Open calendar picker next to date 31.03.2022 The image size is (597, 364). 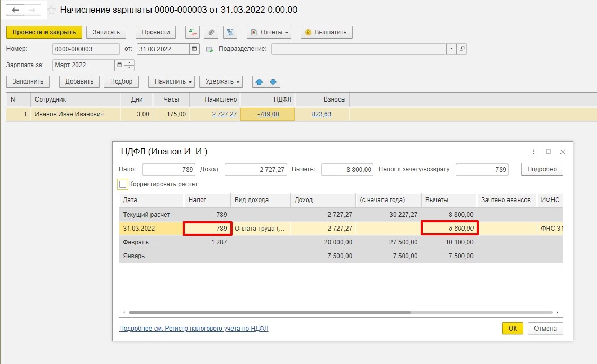(x=194, y=49)
